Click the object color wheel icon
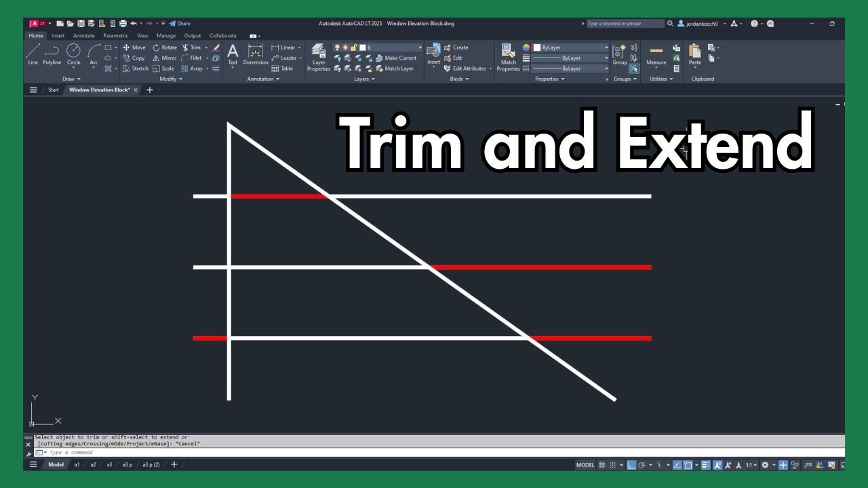Screen dimensions: 868x488 pyautogui.click(x=526, y=47)
